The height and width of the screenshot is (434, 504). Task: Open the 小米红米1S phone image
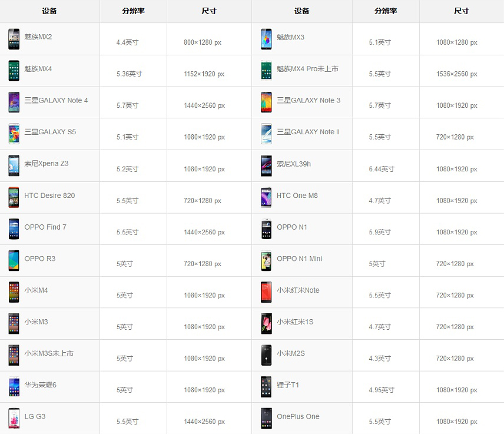(266, 324)
